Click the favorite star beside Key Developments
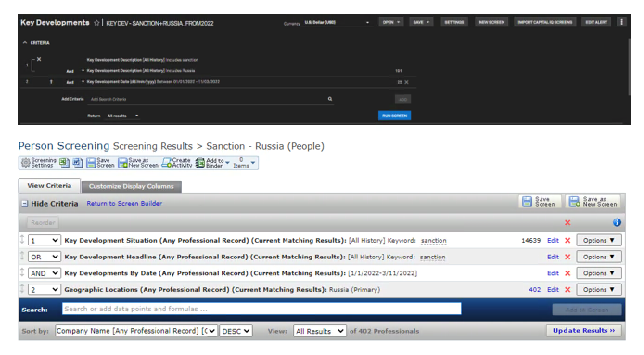Viewport: 644px width, 355px height. point(96,23)
